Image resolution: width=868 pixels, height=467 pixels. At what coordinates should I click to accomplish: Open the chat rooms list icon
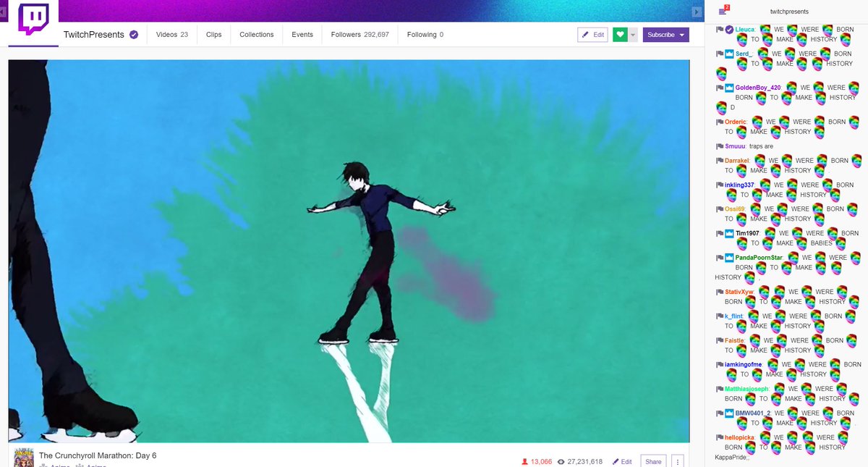click(723, 11)
